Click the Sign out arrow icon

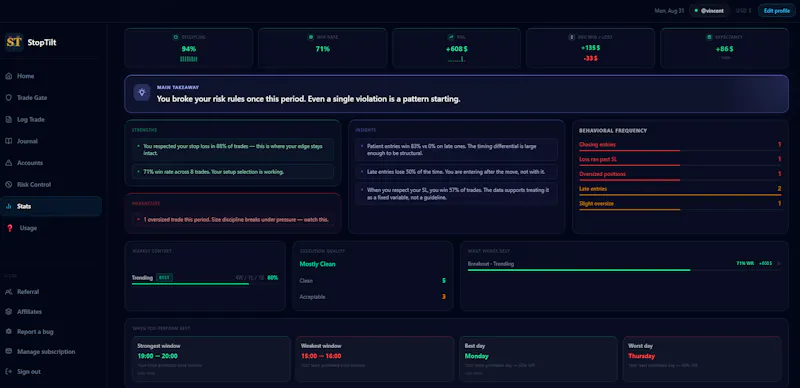pos(9,371)
